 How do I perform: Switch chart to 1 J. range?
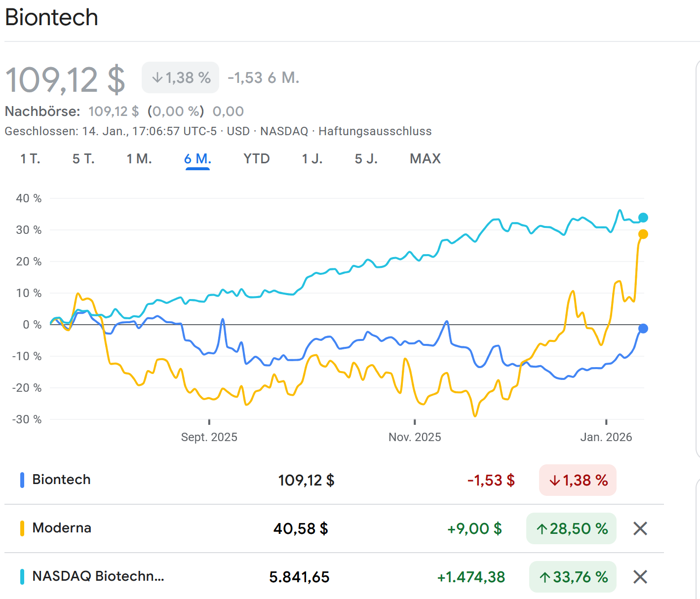[312, 159]
